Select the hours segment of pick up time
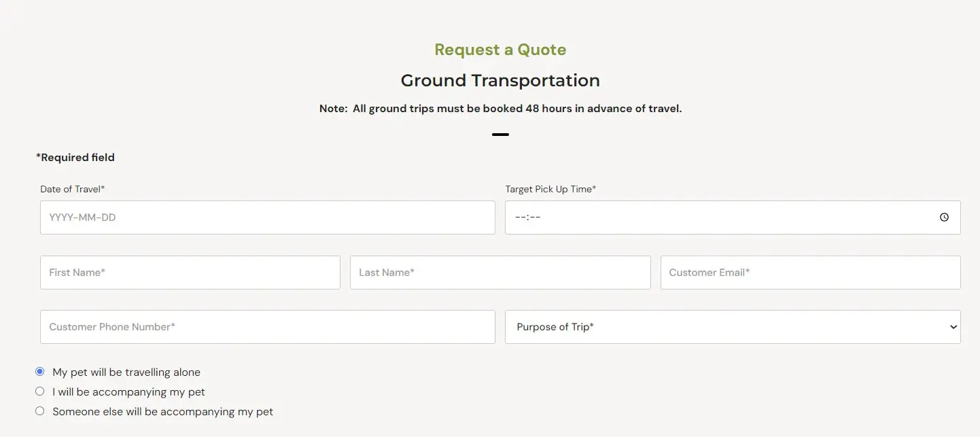 pos(520,217)
